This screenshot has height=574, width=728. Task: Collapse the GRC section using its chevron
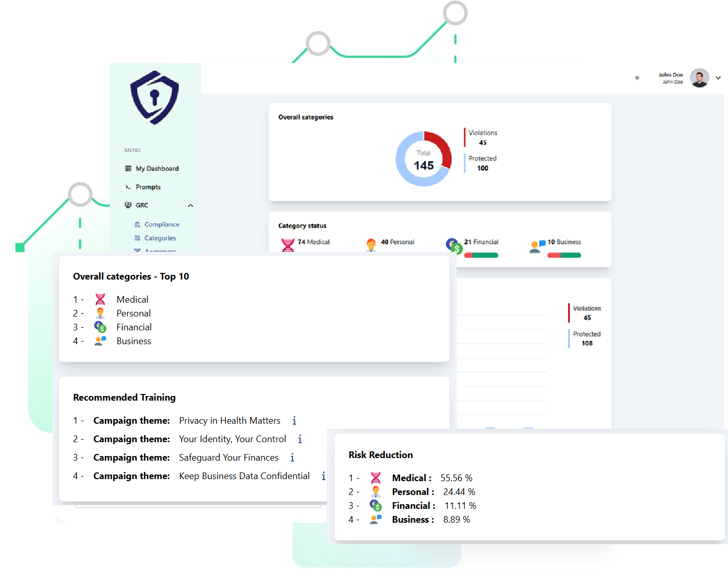pos(190,205)
